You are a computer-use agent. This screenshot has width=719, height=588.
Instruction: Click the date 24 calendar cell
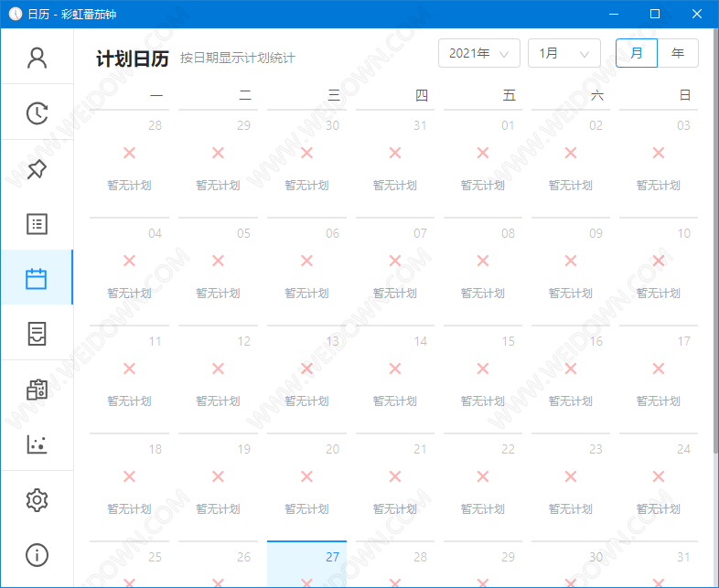(659, 486)
